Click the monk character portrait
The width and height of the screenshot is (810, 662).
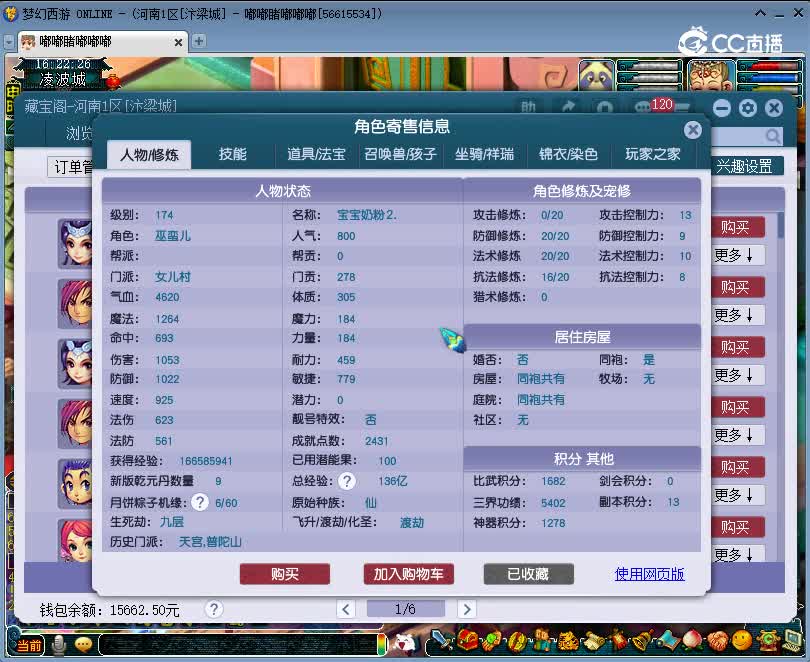point(711,76)
